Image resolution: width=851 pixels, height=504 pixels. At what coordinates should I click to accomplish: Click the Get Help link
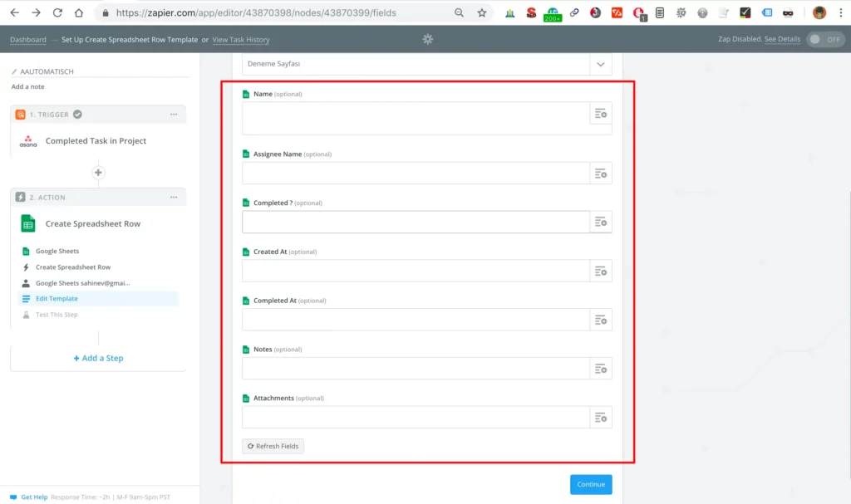33,497
